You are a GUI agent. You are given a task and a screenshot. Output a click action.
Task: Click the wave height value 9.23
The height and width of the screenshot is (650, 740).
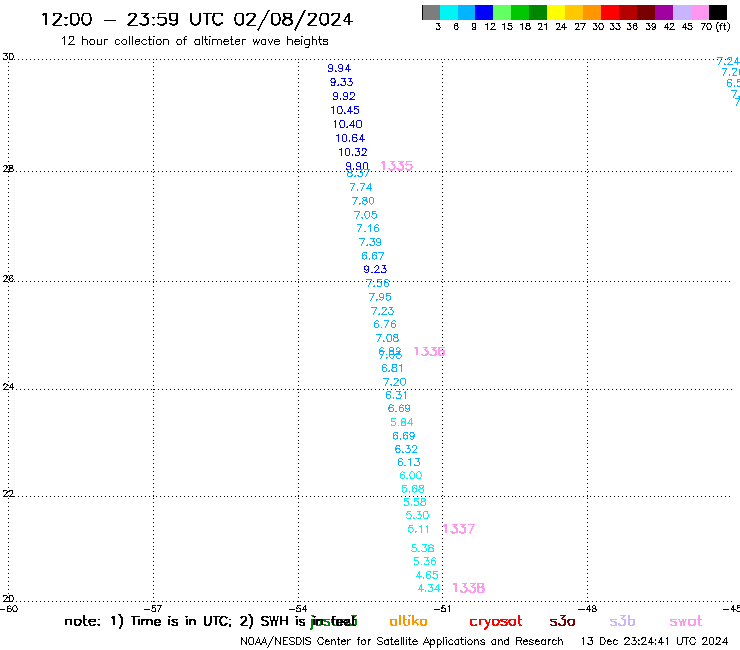tap(375, 270)
